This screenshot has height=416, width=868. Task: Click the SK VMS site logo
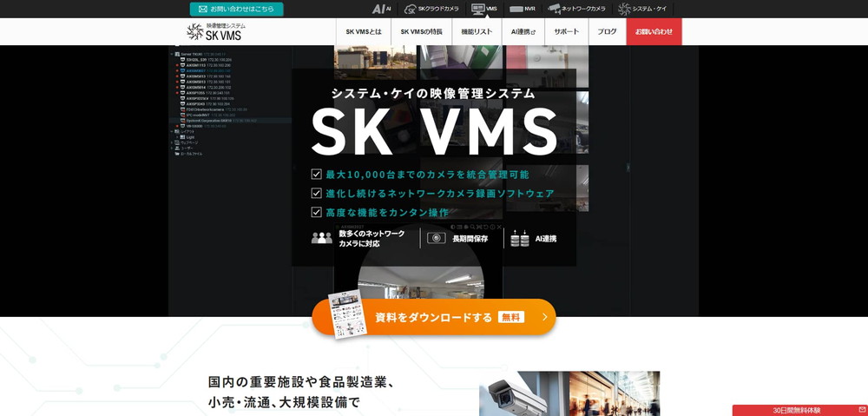point(216,31)
